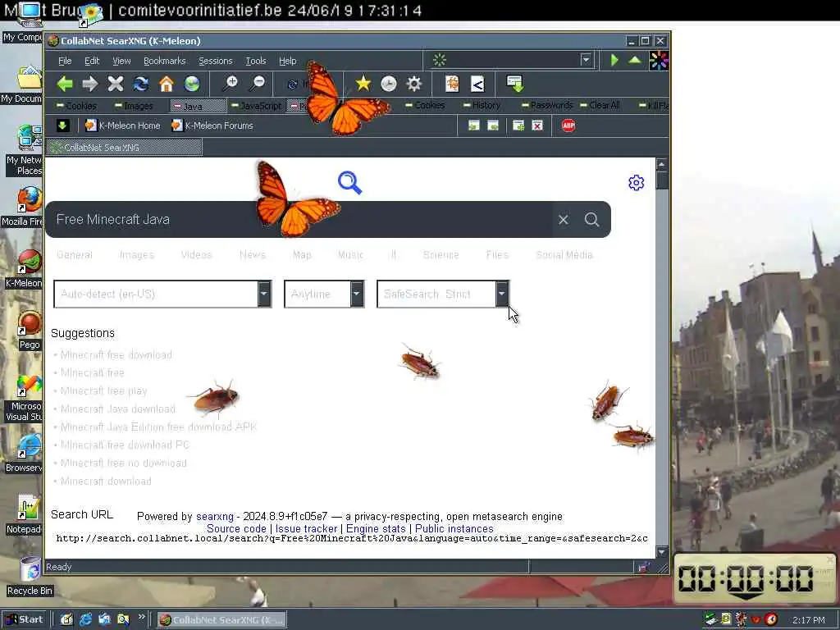The height and width of the screenshot is (630, 840).
Task: Select the News search category tab
Action: pyautogui.click(x=253, y=255)
